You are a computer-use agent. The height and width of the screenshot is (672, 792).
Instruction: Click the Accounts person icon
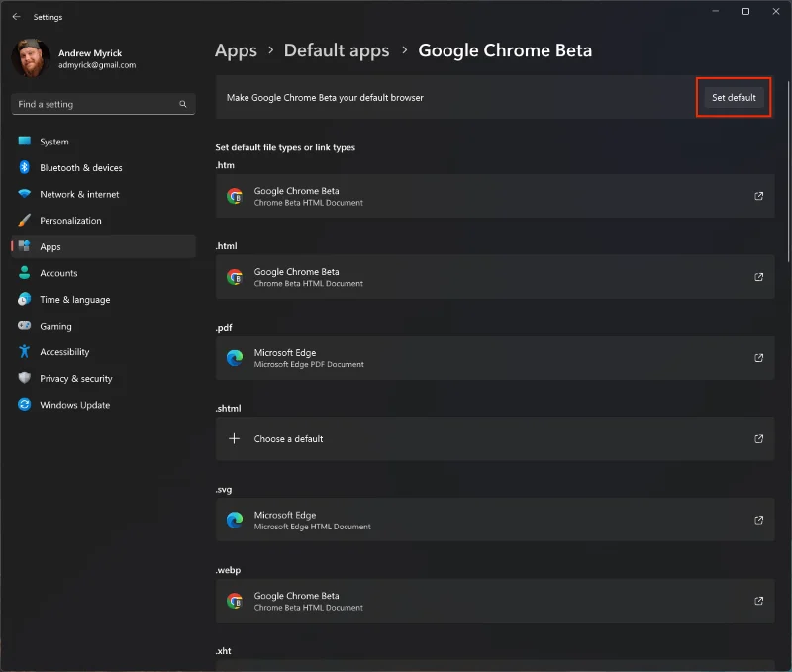click(24, 272)
